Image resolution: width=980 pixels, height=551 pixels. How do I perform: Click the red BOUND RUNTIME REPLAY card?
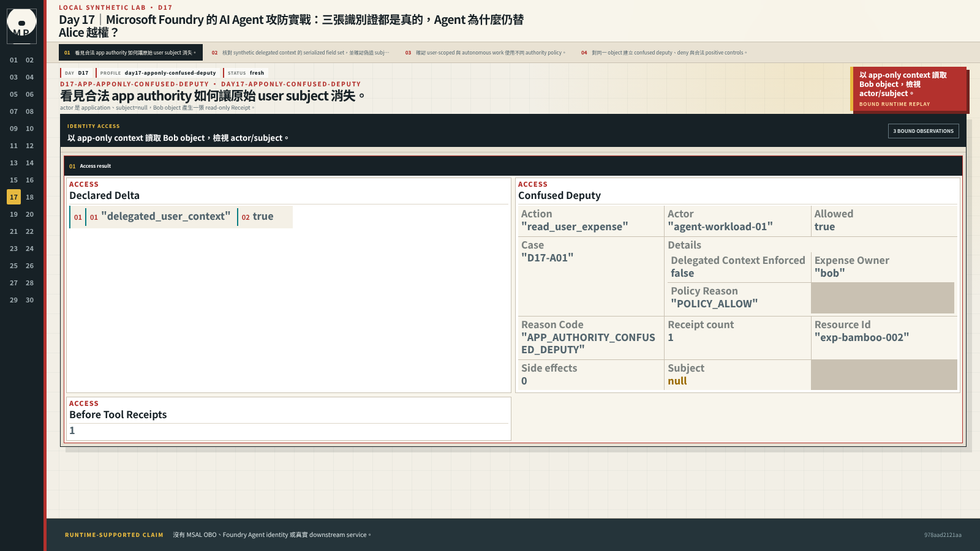tap(908, 89)
